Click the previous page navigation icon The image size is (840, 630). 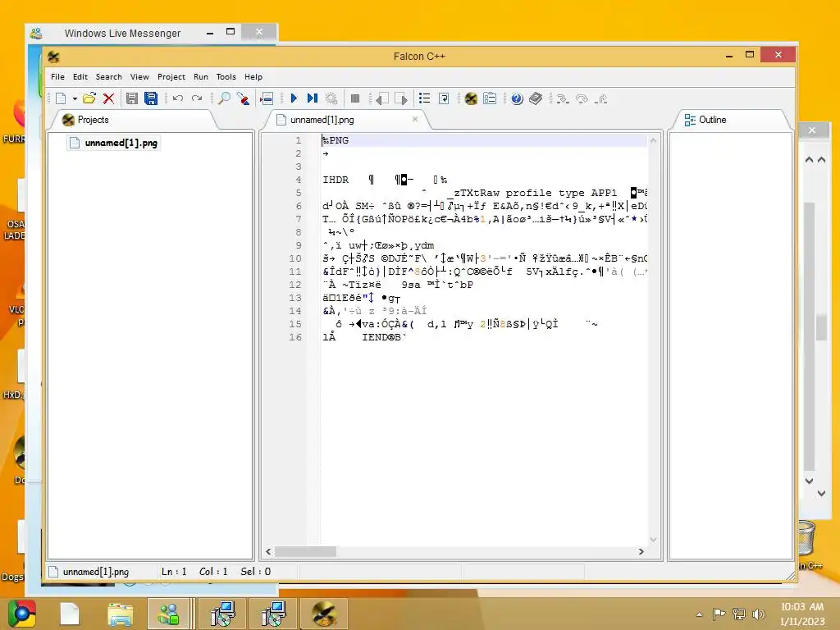point(382,98)
